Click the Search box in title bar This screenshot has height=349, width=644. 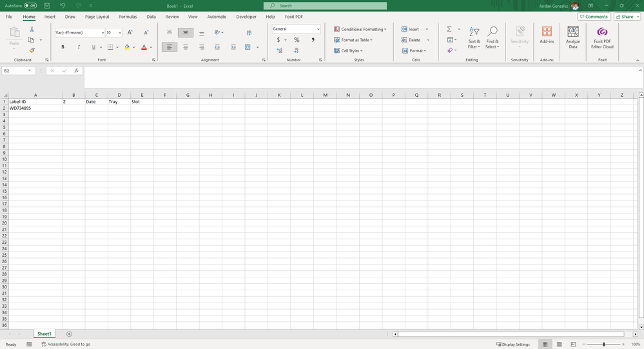click(325, 6)
